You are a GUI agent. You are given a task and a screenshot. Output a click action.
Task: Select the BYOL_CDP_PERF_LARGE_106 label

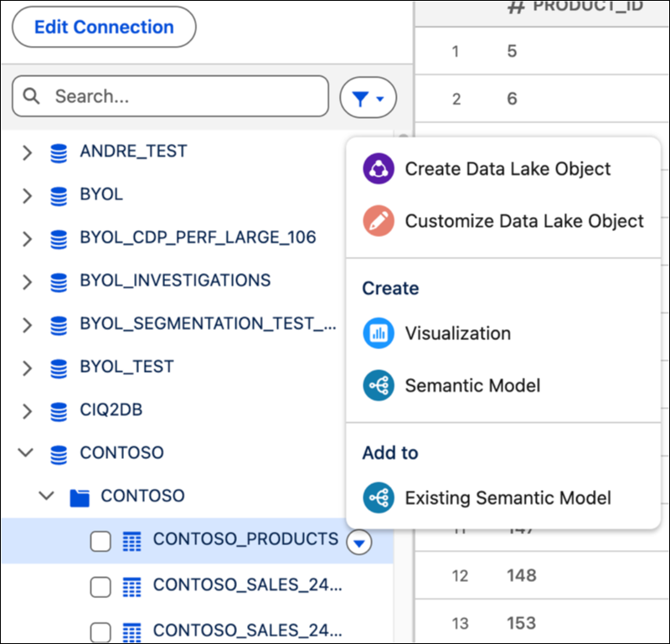coord(198,238)
